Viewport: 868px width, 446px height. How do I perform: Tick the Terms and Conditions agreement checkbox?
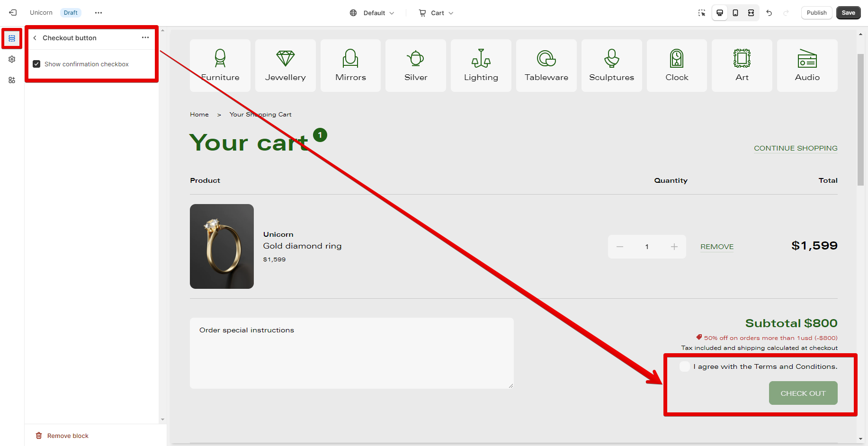[685, 366]
